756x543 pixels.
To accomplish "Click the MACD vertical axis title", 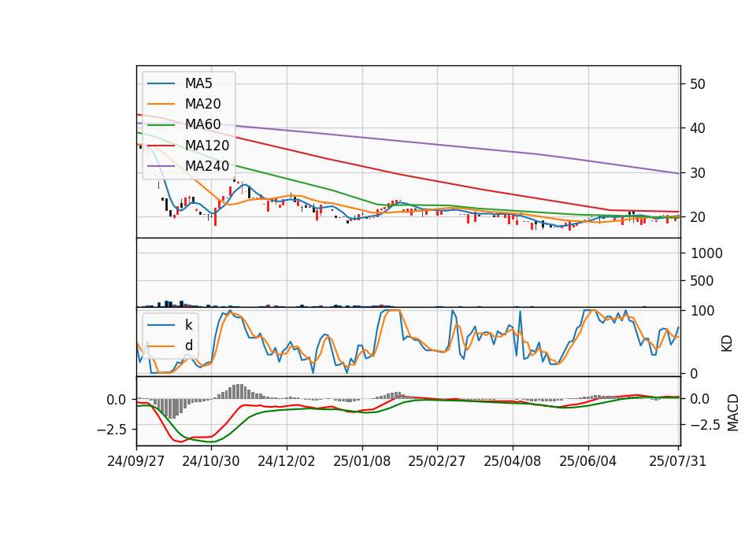I will click(733, 413).
